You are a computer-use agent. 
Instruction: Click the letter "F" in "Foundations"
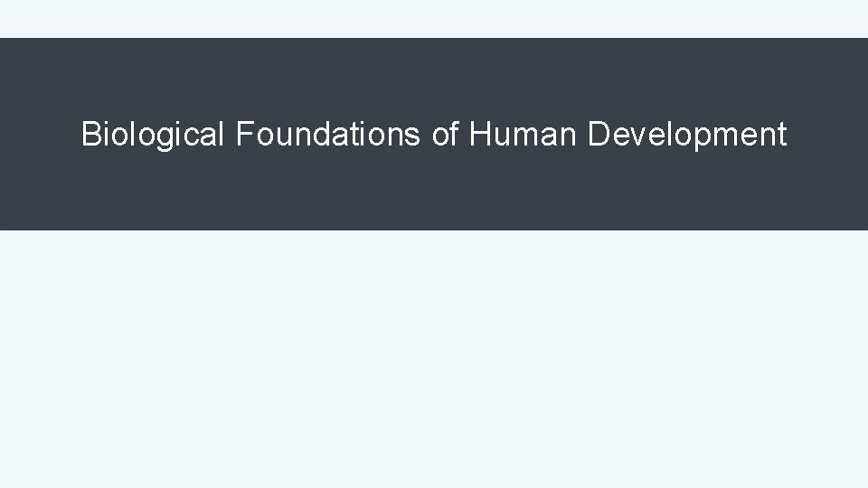coord(245,134)
